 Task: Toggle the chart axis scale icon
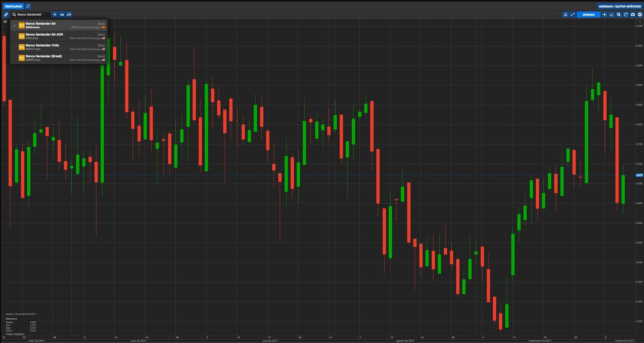coord(611,15)
